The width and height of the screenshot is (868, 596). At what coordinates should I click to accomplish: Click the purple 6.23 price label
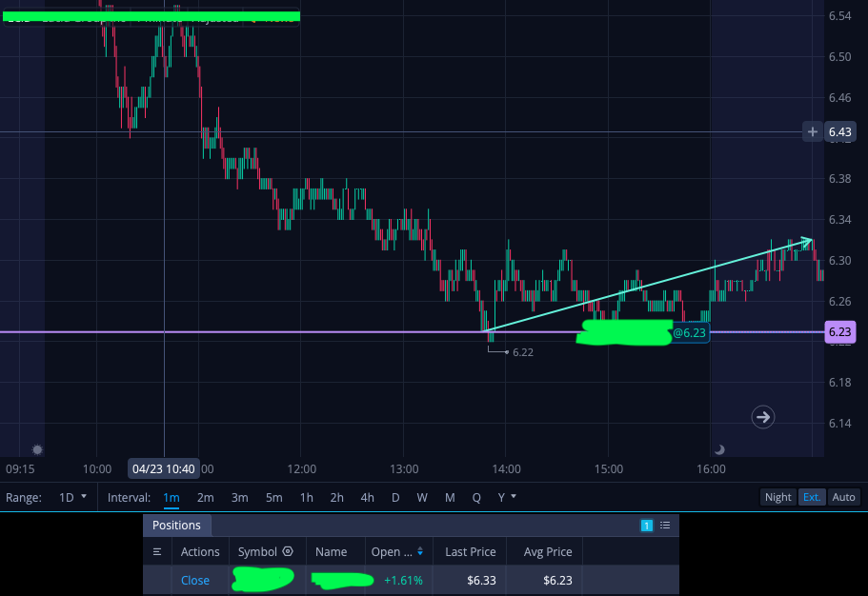tap(839, 332)
